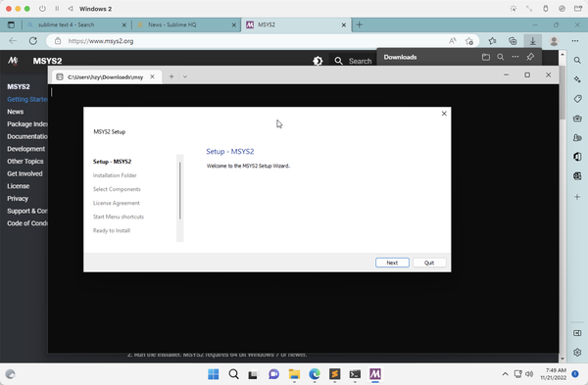Open Favorites star icon in toolbar

[x=492, y=41]
